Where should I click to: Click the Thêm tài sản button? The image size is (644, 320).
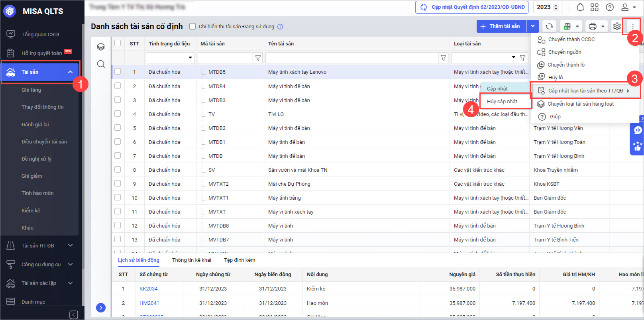tap(501, 26)
